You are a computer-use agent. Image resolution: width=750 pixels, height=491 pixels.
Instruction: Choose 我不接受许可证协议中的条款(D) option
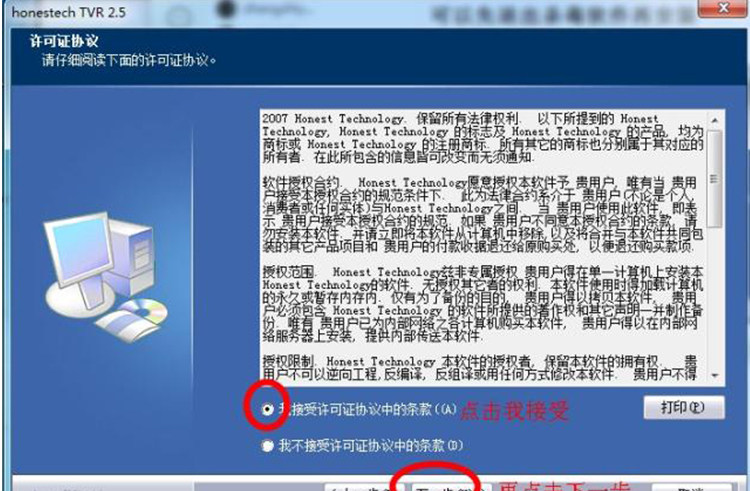pos(267,446)
